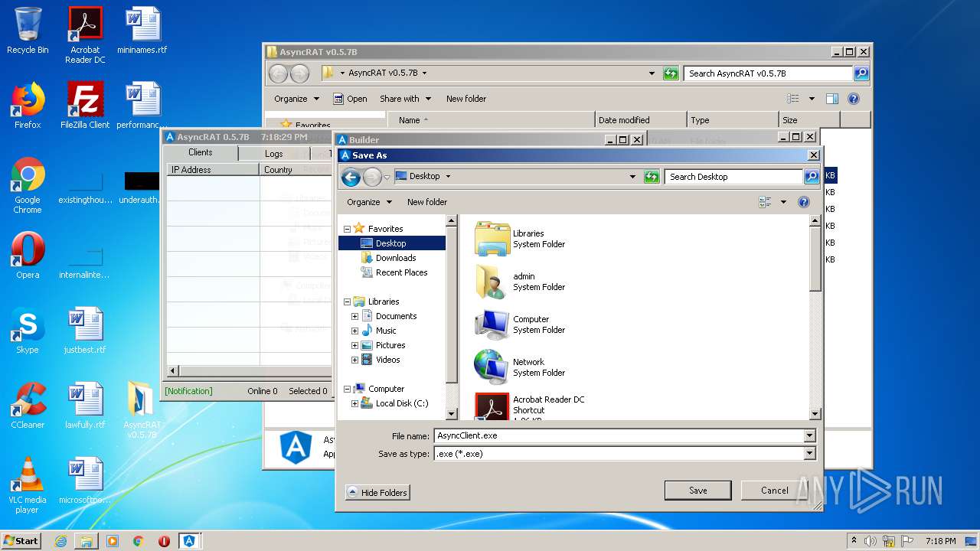The image size is (980, 551).
Task: Open the CCleaner desktop icon
Action: pos(28,406)
